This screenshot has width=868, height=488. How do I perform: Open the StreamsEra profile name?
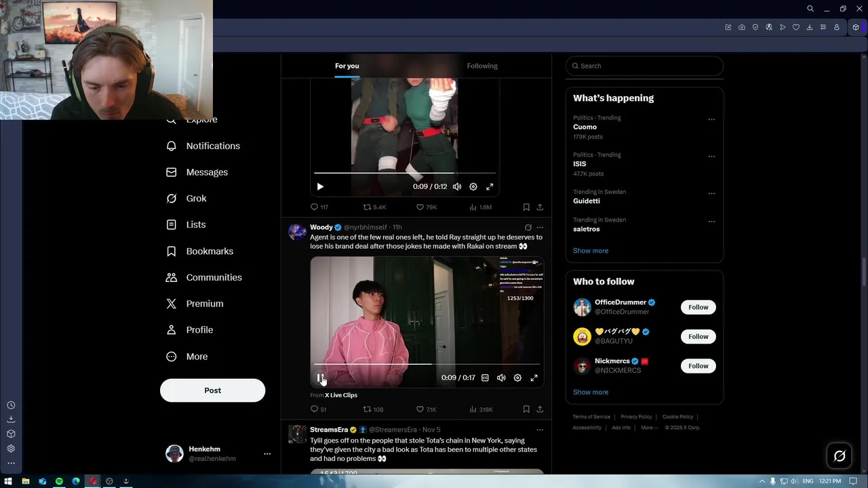coord(329,430)
